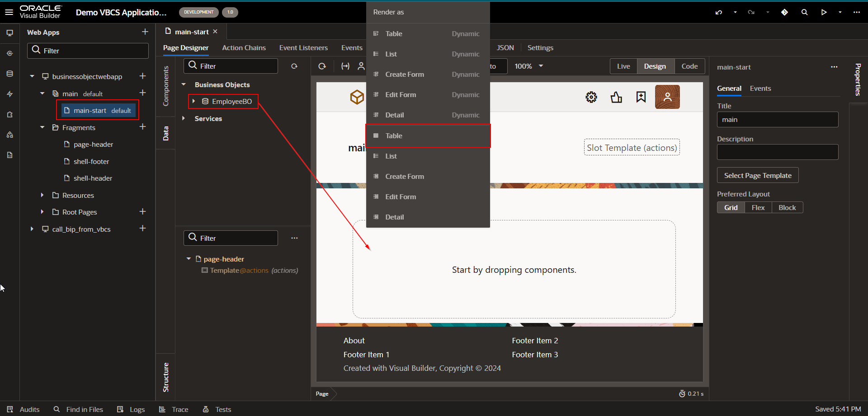Expand the Root Pages folder
Viewport: 868px width, 416px height.
tap(42, 212)
